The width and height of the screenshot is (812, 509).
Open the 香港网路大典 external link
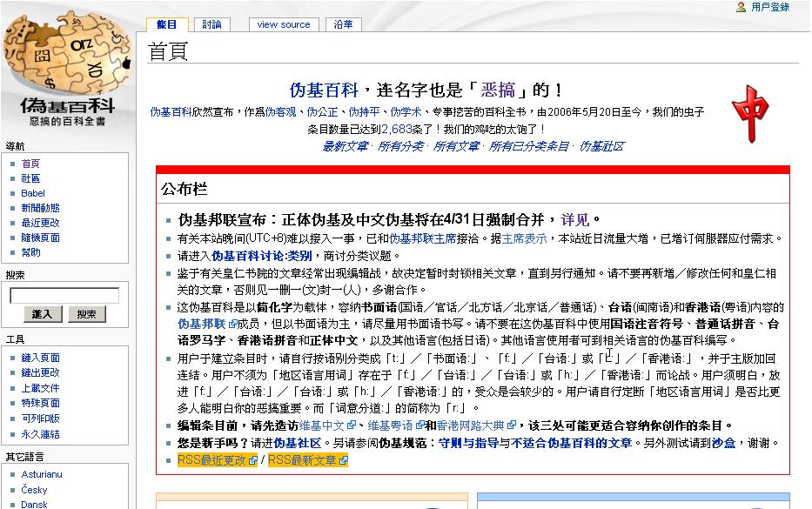point(470,425)
